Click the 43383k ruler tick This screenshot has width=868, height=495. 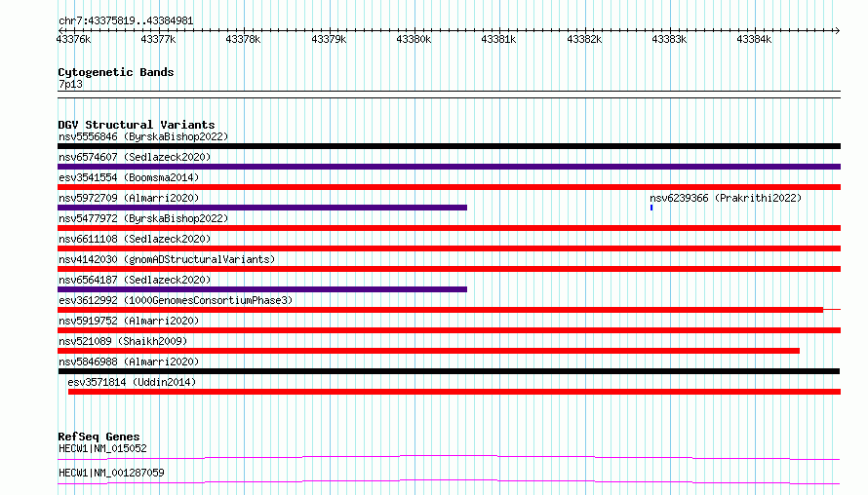[669, 39]
